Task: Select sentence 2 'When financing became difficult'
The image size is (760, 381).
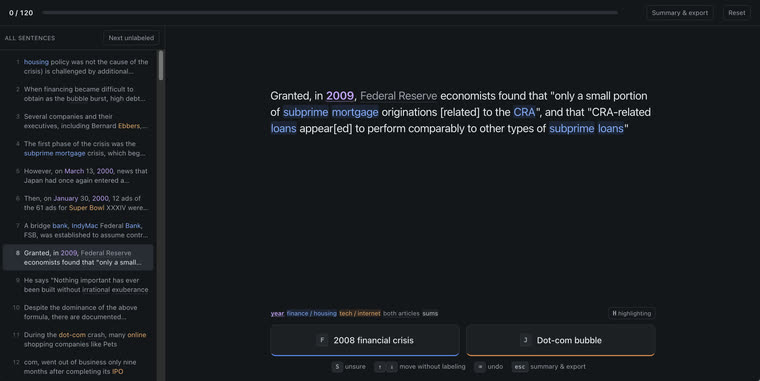Action: tap(78, 94)
